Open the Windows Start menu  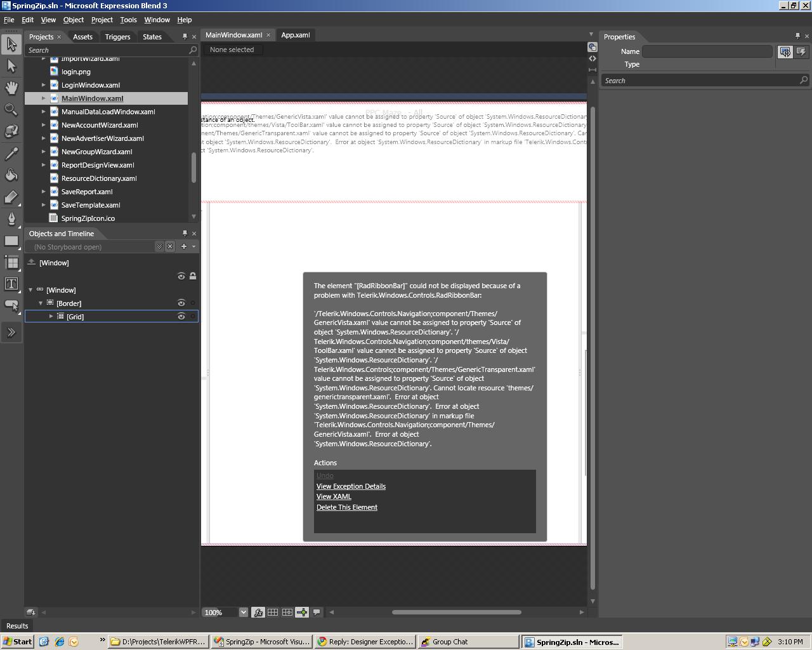pyautogui.click(x=17, y=642)
